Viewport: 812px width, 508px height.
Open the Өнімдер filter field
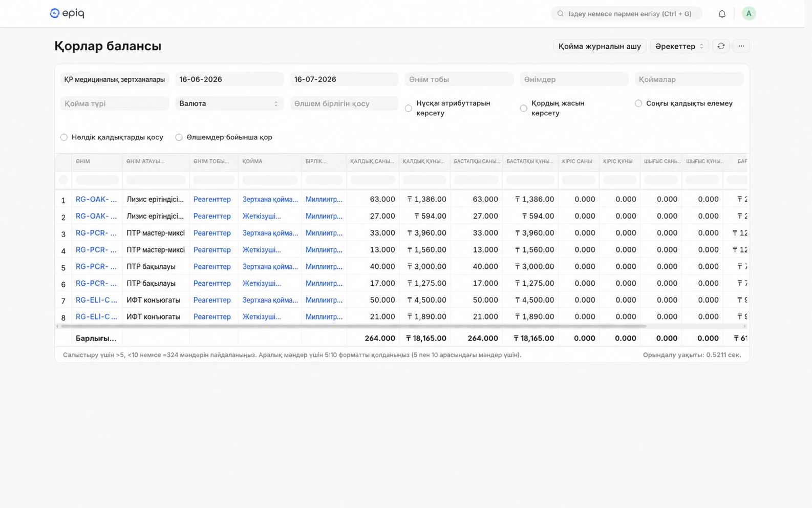click(x=574, y=79)
